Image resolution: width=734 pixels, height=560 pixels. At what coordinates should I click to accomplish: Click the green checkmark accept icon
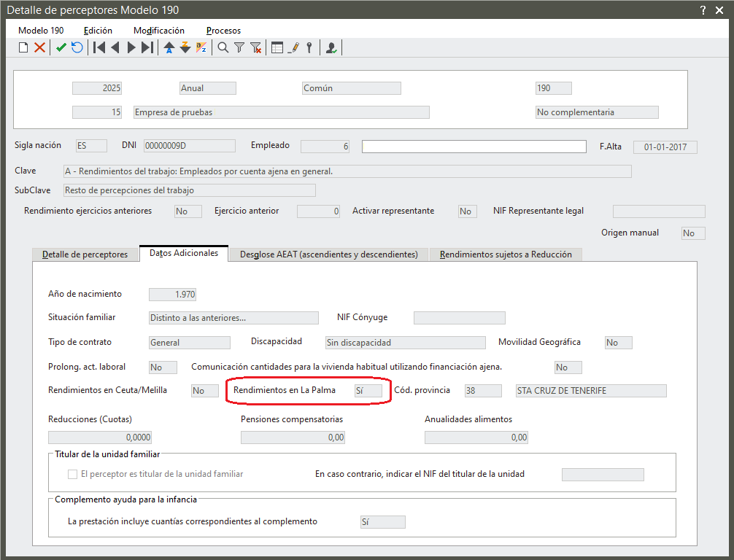click(61, 47)
